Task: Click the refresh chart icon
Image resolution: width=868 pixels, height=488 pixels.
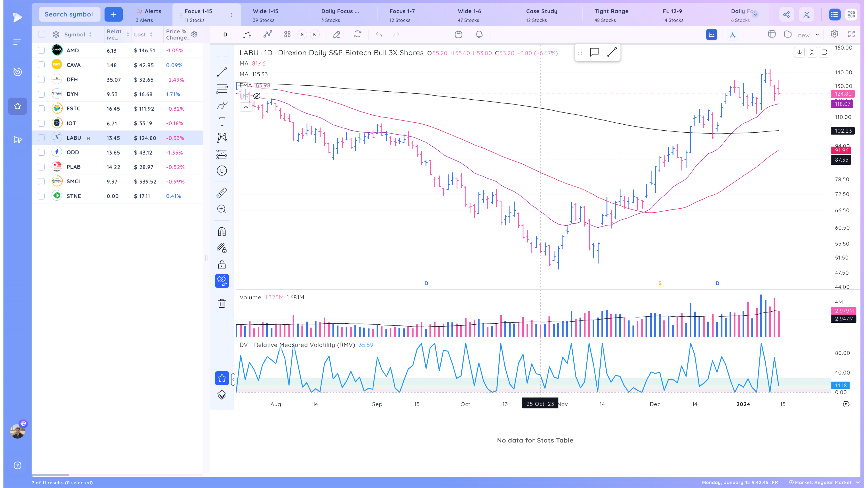Action: pos(358,34)
